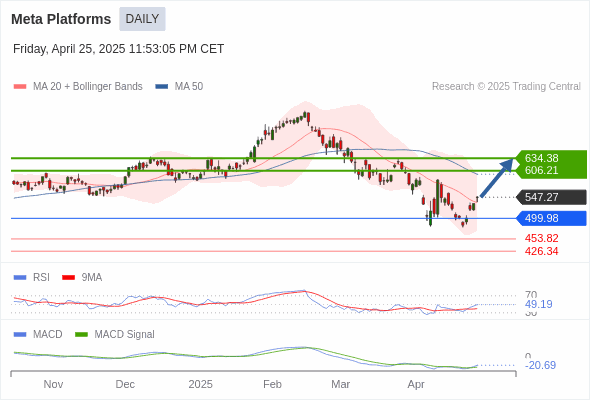Viewport: 590px width, 400px height.
Task: Click the DAILY timeframe badge
Action: 142,19
